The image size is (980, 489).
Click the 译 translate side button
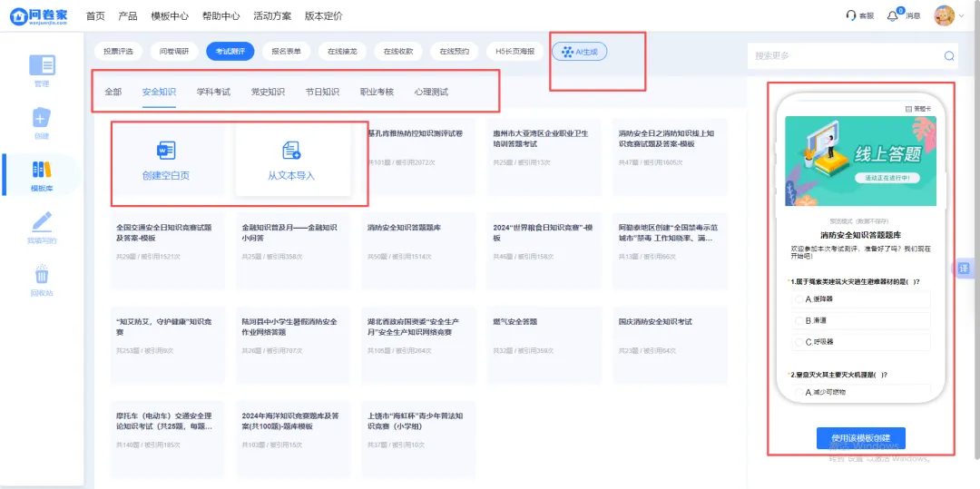(x=963, y=269)
